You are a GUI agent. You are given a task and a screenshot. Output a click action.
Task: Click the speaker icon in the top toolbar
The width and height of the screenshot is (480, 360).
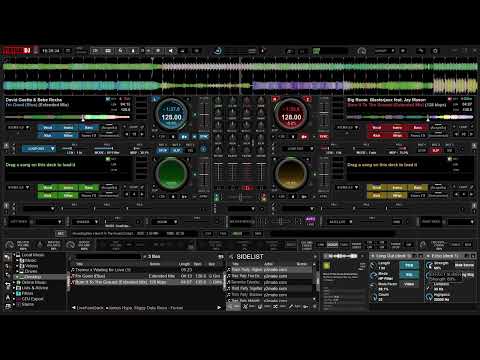pyautogui.click(x=170, y=51)
